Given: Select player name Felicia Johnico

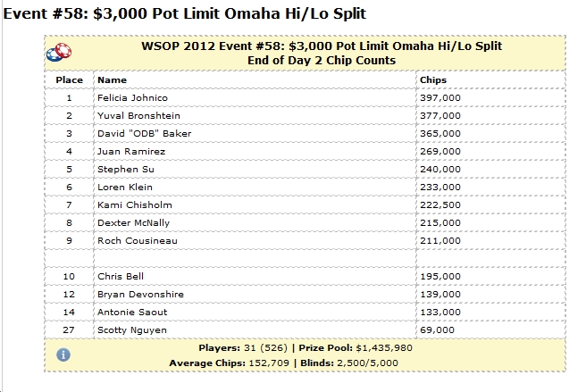Looking at the screenshot, I should point(132,98).
